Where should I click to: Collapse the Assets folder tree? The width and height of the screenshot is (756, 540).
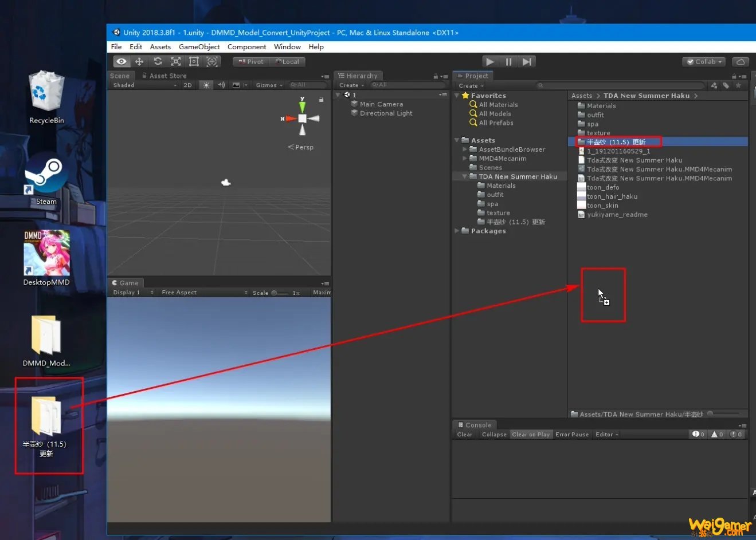(x=457, y=140)
